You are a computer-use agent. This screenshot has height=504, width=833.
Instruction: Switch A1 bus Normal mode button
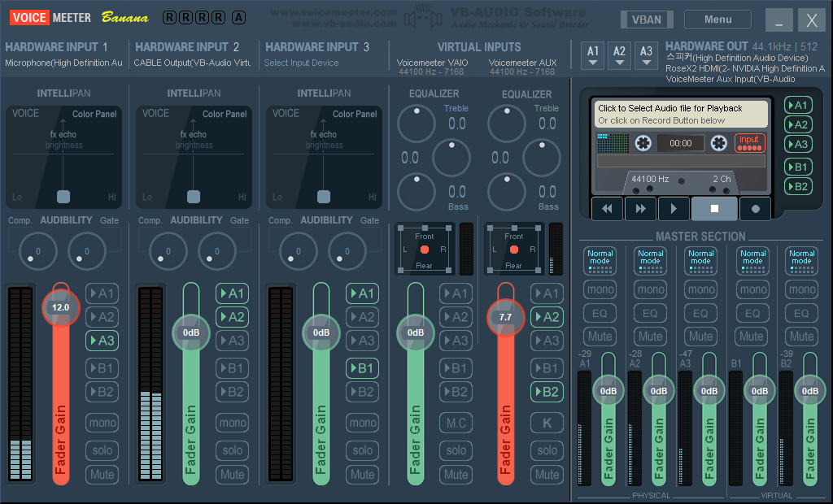[x=600, y=261]
